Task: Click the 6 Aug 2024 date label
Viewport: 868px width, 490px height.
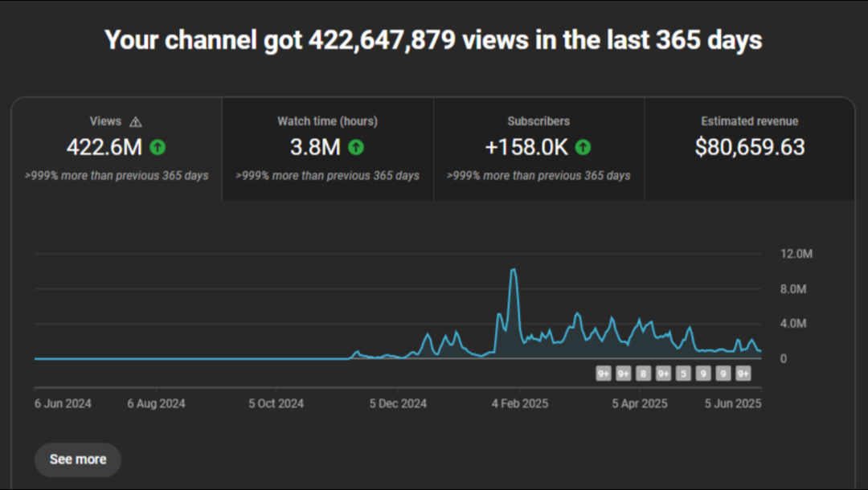Action: point(156,404)
